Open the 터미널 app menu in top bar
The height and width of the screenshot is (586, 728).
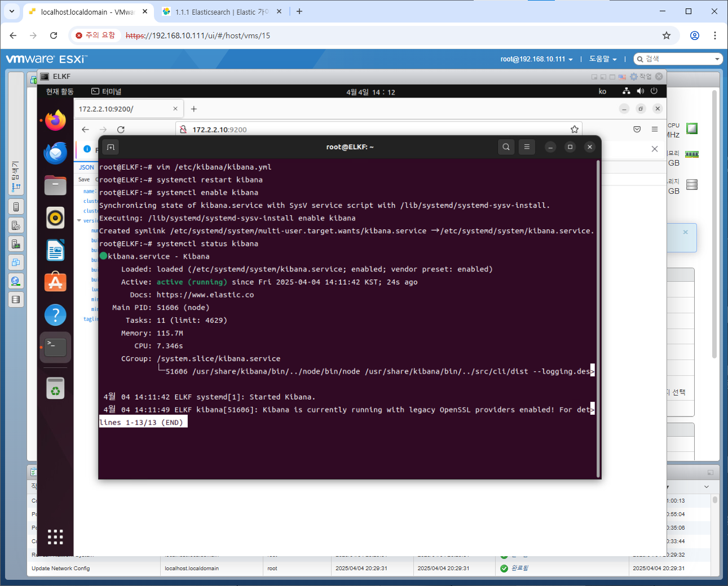click(106, 91)
